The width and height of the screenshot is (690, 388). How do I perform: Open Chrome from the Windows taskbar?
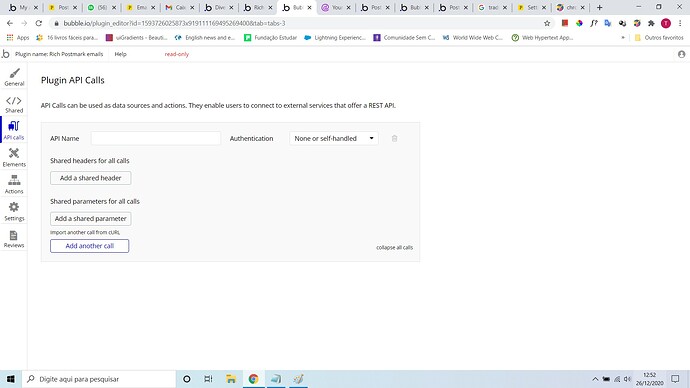point(253,379)
